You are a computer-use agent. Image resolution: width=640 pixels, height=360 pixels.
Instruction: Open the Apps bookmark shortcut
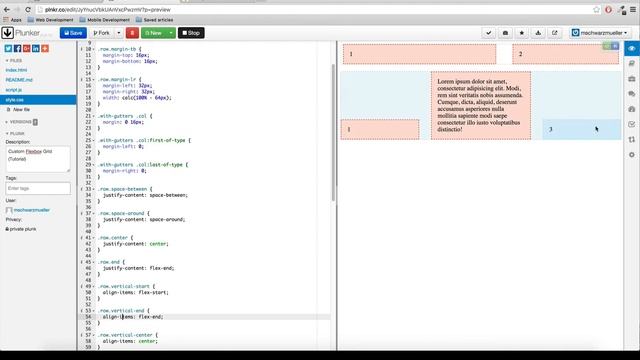click(12, 20)
